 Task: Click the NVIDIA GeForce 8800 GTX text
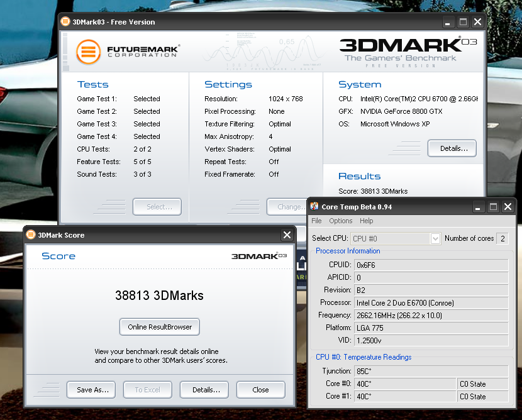click(x=401, y=111)
